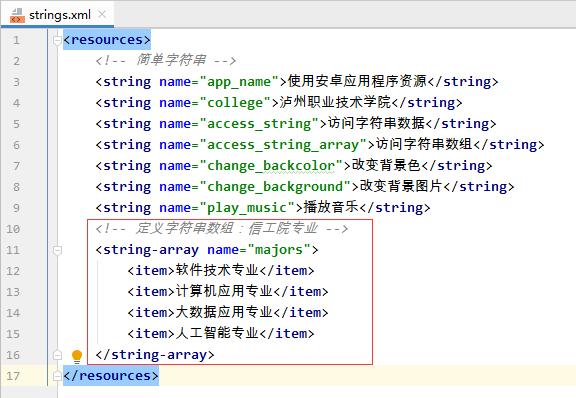Image resolution: width=576 pixels, height=398 pixels.
Task: Click the comment 定义字符串数组：信工院专业
Action: (x=227, y=228)
